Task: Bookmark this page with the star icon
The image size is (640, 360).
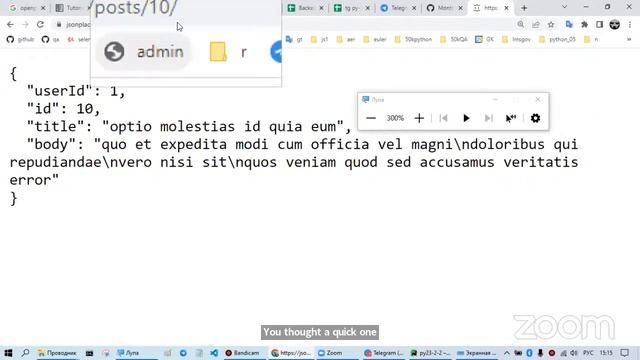Action: coord(551,24)
